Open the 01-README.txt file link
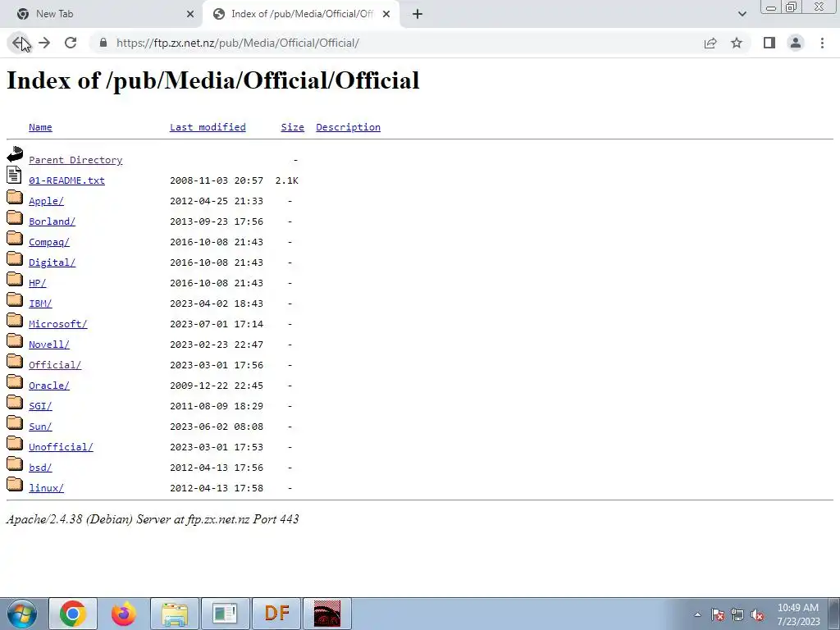Viewport: 840px width, 630px height. tap(66, 180)
